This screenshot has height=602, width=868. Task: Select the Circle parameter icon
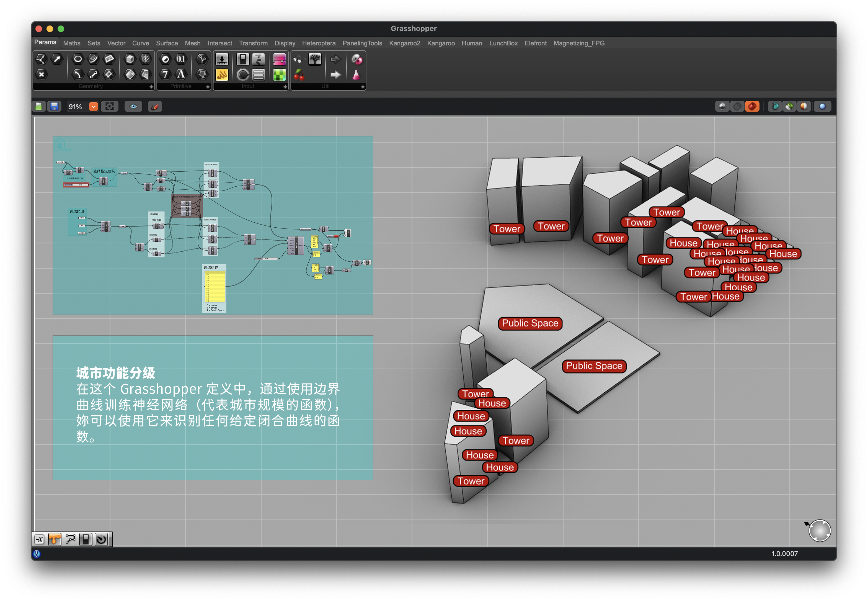[x=78, y=59]
